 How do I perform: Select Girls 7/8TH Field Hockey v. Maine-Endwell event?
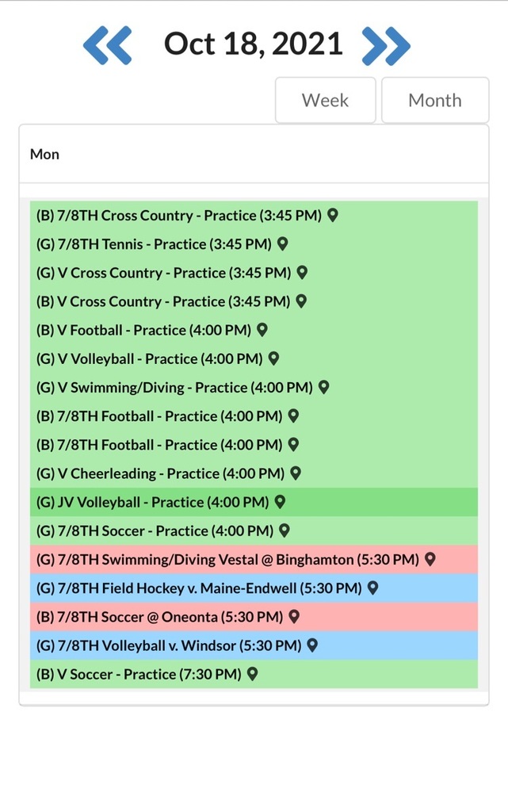pyautogui.click(x=254, y=588)
